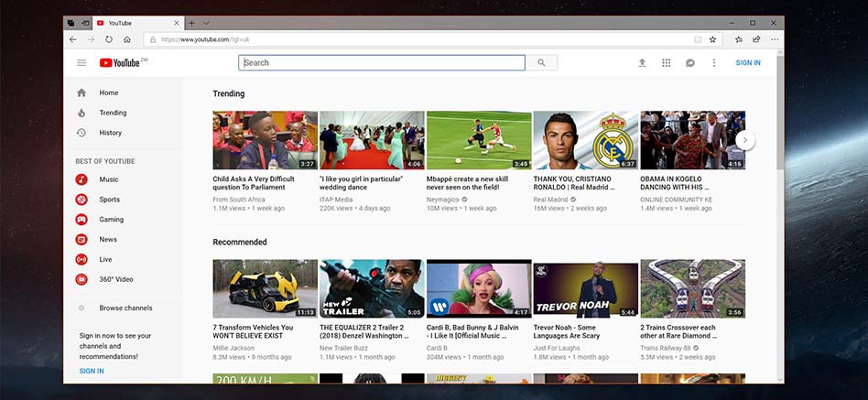This screenshot has width=868, height=400.
Task: Open the Trains Railway 88 channel link
Action: tap(666, 348)
